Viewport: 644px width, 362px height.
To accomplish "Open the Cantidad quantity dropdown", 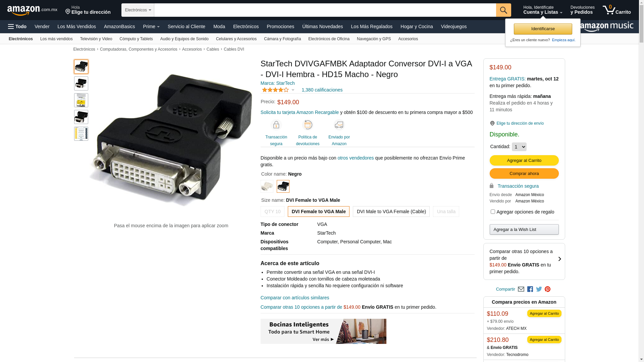I will (x=519, y=147).
